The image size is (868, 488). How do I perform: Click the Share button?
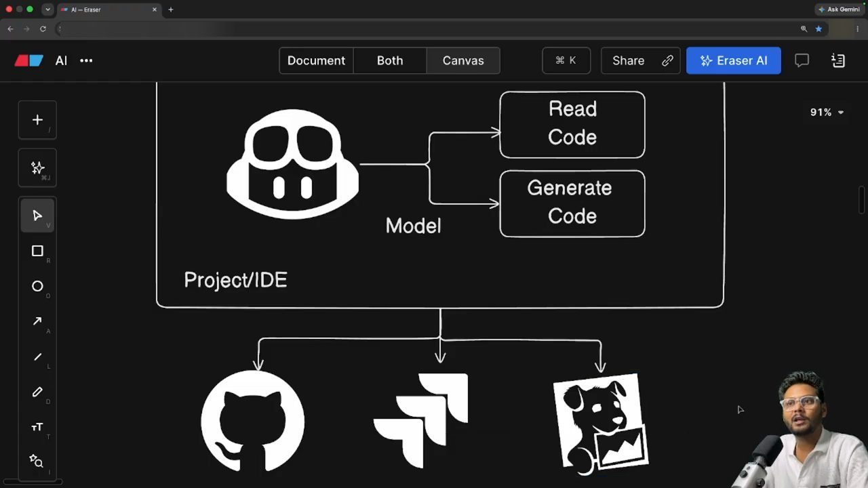click(629, 60)
